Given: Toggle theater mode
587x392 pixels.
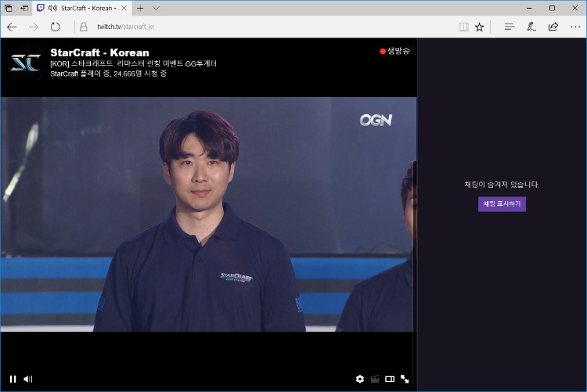Looking at the screenshot, I should [390, 379].
